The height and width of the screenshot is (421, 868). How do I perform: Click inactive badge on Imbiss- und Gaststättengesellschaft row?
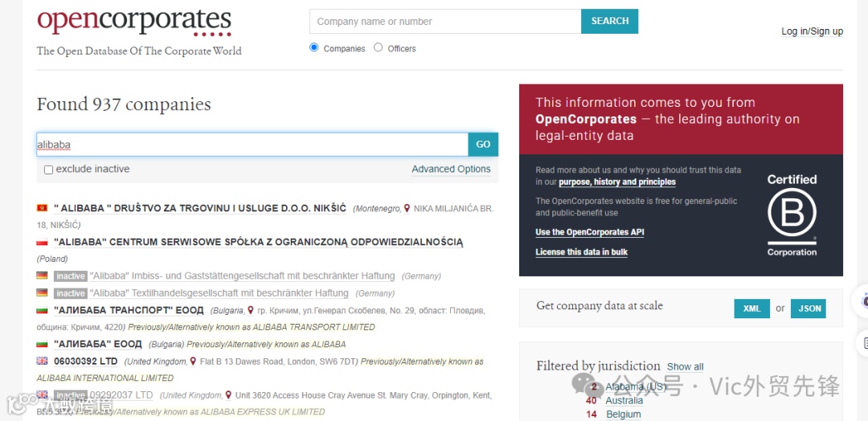70,276
